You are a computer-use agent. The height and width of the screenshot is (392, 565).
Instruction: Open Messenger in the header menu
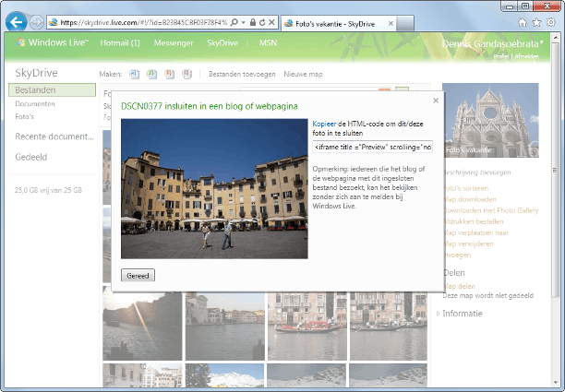click(x=174, y=42)
